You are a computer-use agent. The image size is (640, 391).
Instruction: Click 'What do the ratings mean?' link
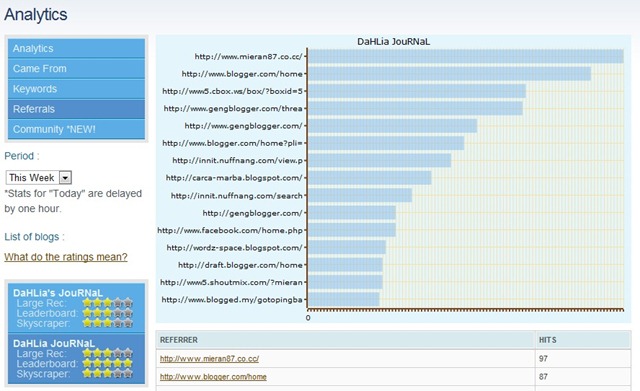coord(66,257)
